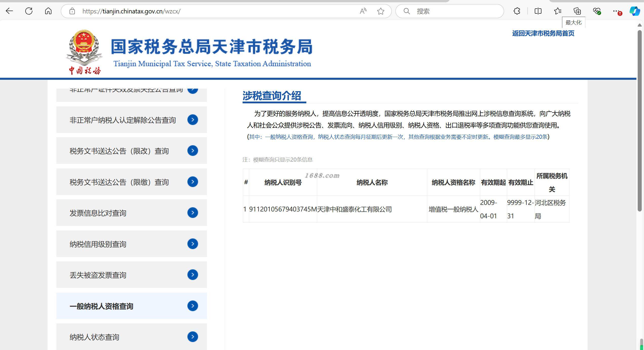
Task: Select 纳税人状态查询 menu item
Action: click(x=94, y=337)
